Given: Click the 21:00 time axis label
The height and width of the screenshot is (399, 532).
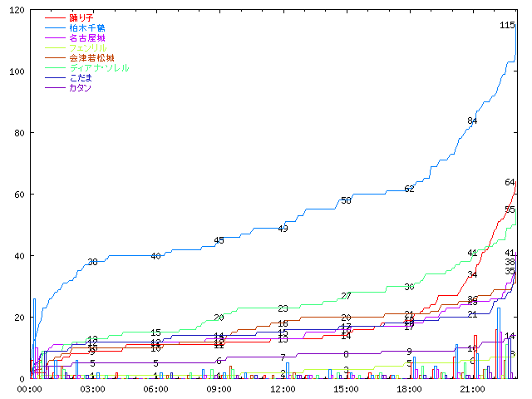Looking at the screenshot, I should click(x=472, y=389).
